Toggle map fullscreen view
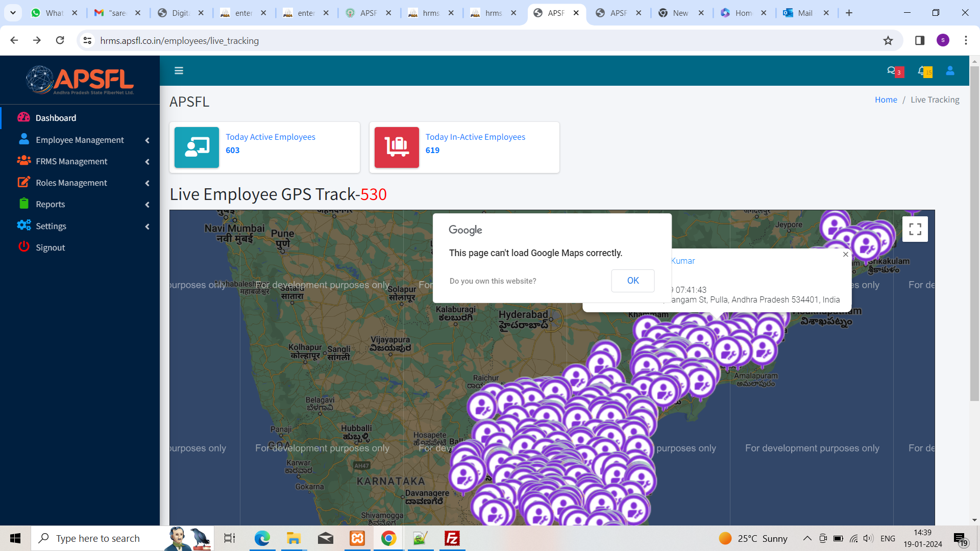This screenshot has height=551, width=980. [915, 229]
